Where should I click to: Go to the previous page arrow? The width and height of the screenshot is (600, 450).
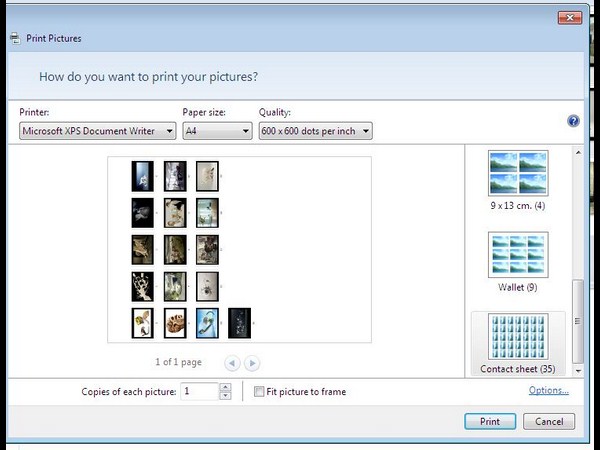click(232, 363)
